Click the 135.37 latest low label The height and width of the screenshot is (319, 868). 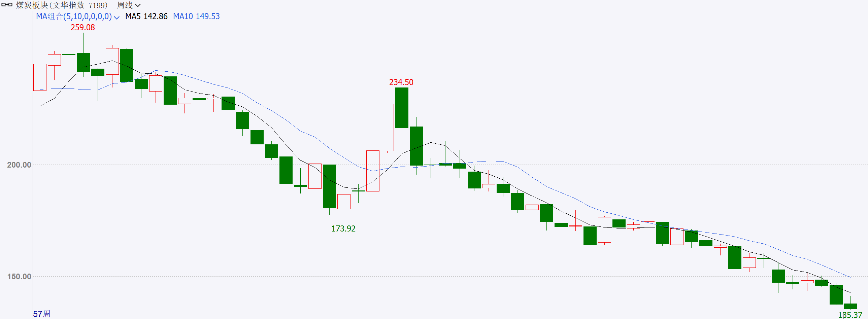(x=850, y=315)
